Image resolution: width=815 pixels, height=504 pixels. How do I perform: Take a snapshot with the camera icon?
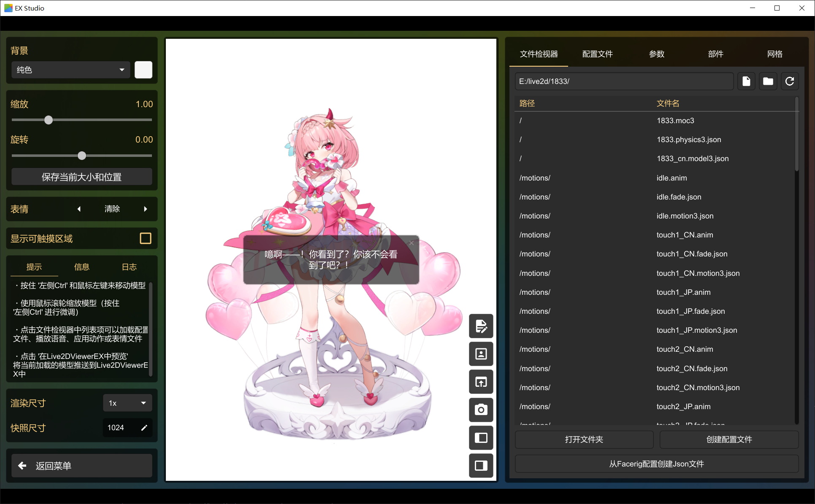(481, 410)
